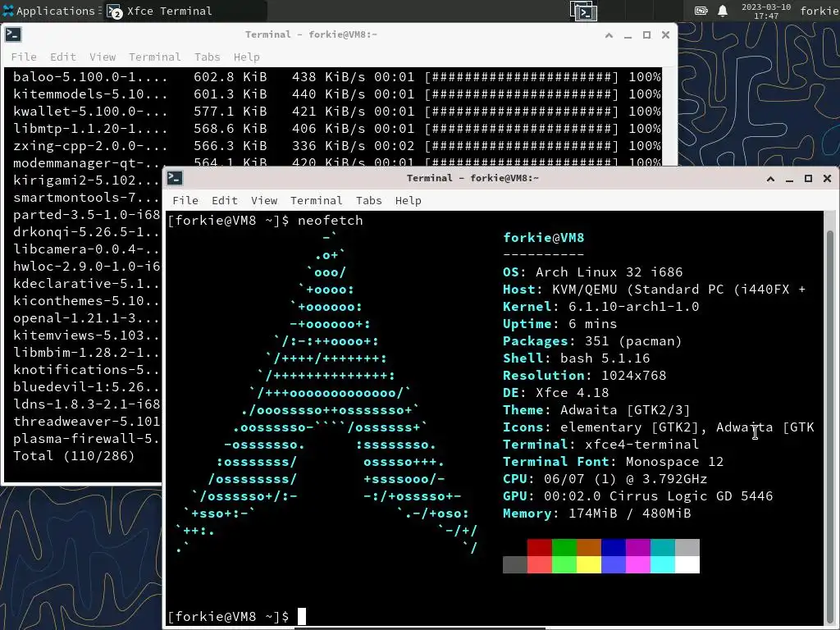Open Terminal menu in back terminal window
Viewport: 840px width, 630px height.
(154, 57)
